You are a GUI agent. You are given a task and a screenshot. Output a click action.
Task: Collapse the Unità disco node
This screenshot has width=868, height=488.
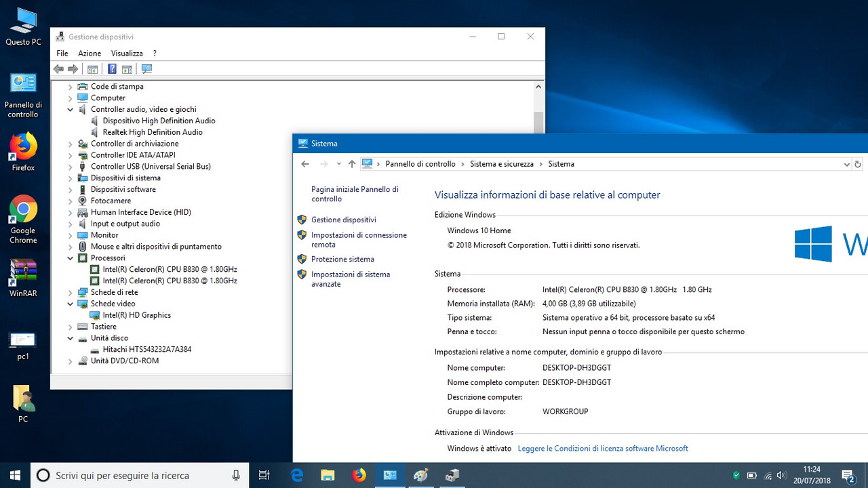(x=70, y=338)
